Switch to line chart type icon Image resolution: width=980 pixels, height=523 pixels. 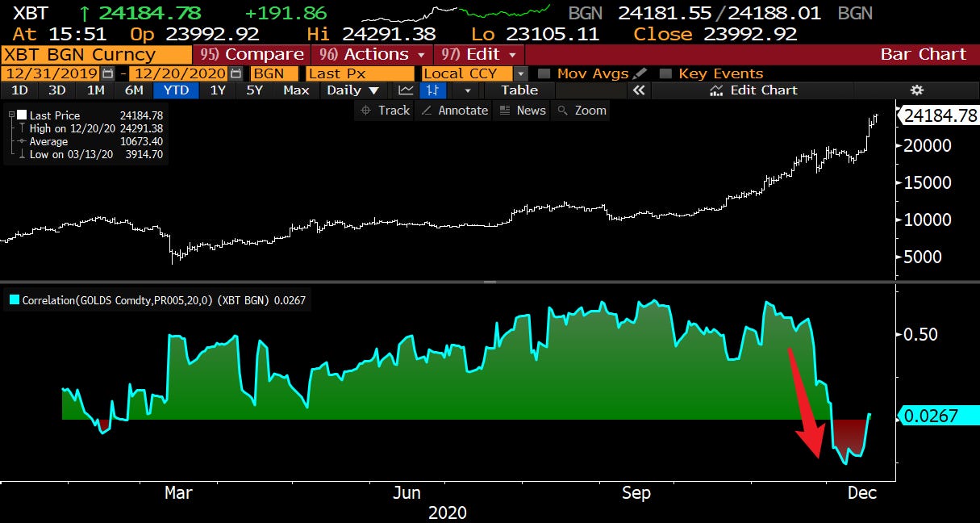click(x=407, y=90)
